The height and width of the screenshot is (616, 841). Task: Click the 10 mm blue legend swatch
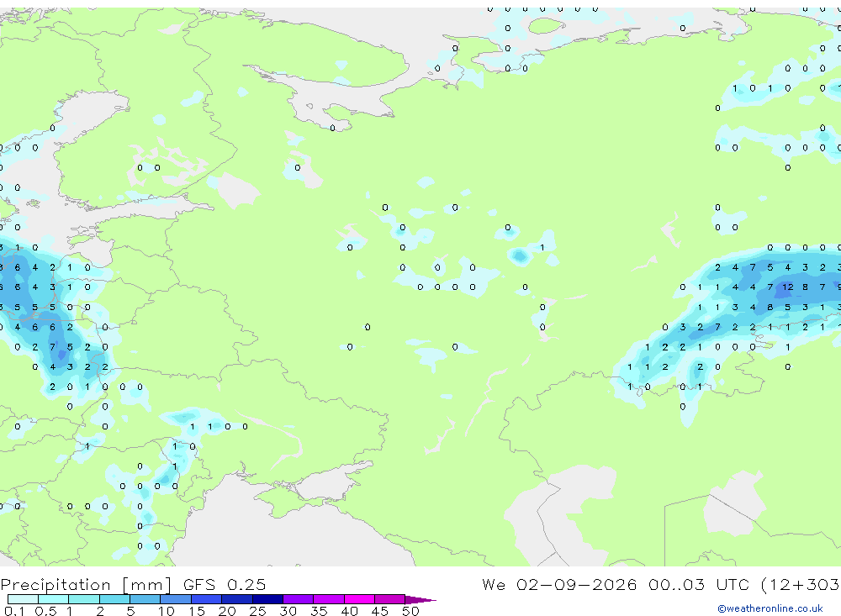point(176,599)
